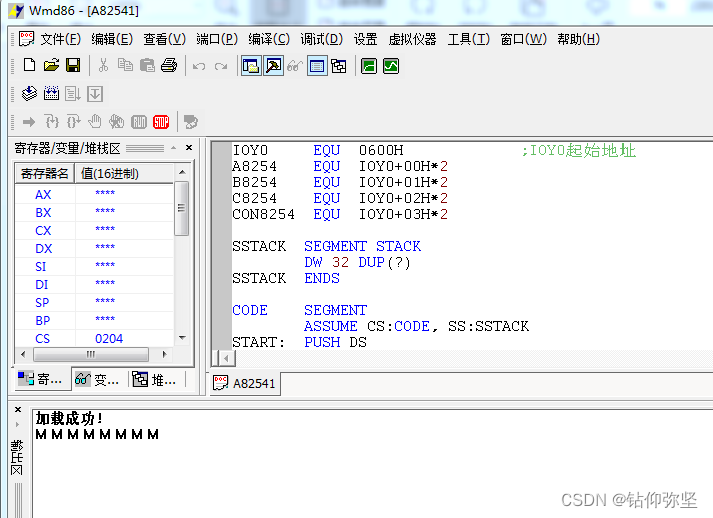Click register list horizontal scroll right arrow
Viewport: 713px width, 518px height.
(x=165, y=354)
